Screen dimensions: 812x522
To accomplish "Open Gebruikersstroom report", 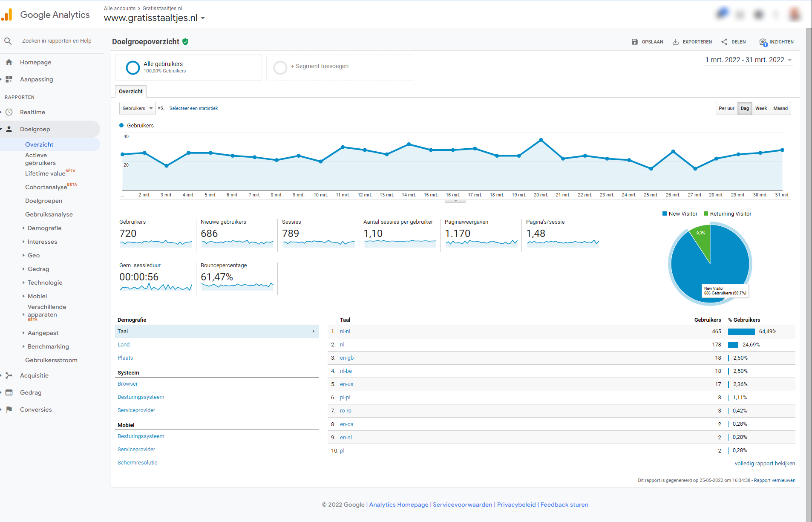I will click(x=51, y=360).
